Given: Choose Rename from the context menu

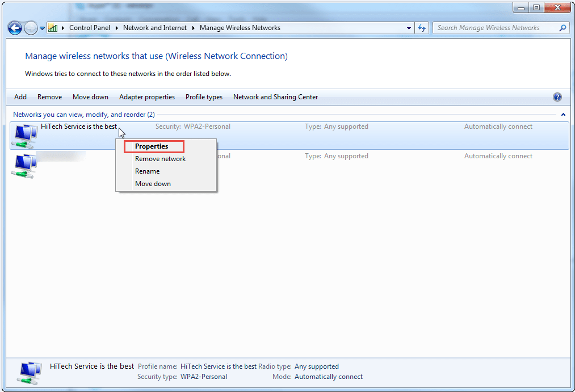Looking at the screenshot, I should click(x=148, y=171).
